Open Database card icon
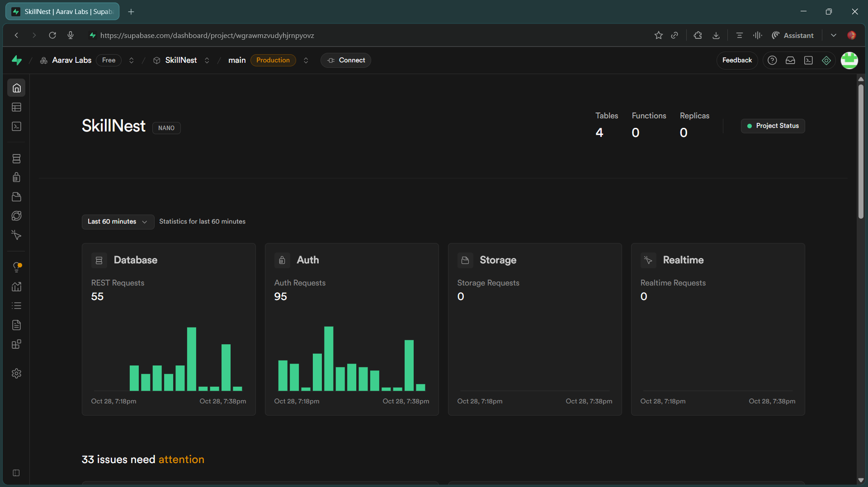This screenshot has width=868, height=487. tap(99, 260)
